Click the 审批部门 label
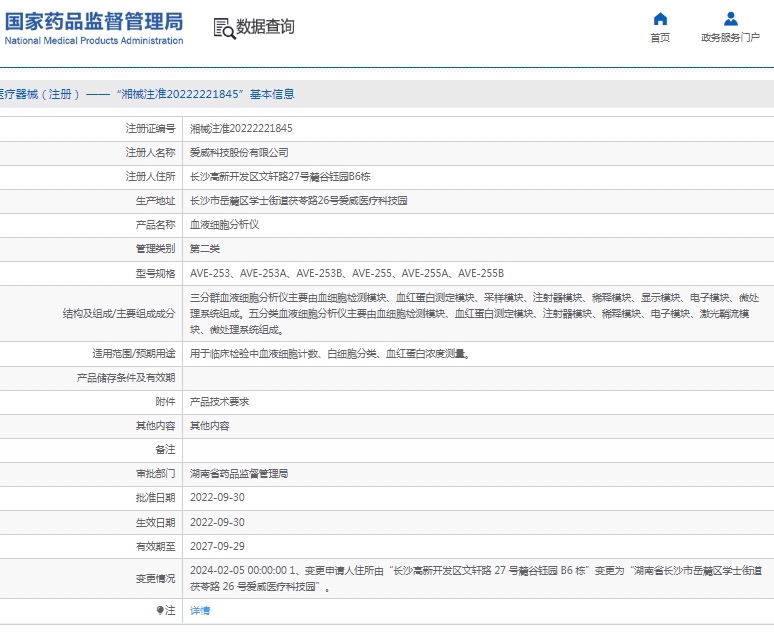 click(155, 474)
